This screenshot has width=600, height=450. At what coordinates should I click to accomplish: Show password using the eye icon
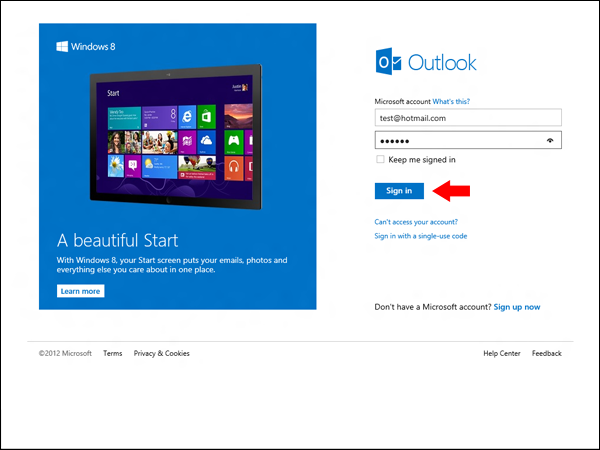click(x=550, y=140)
